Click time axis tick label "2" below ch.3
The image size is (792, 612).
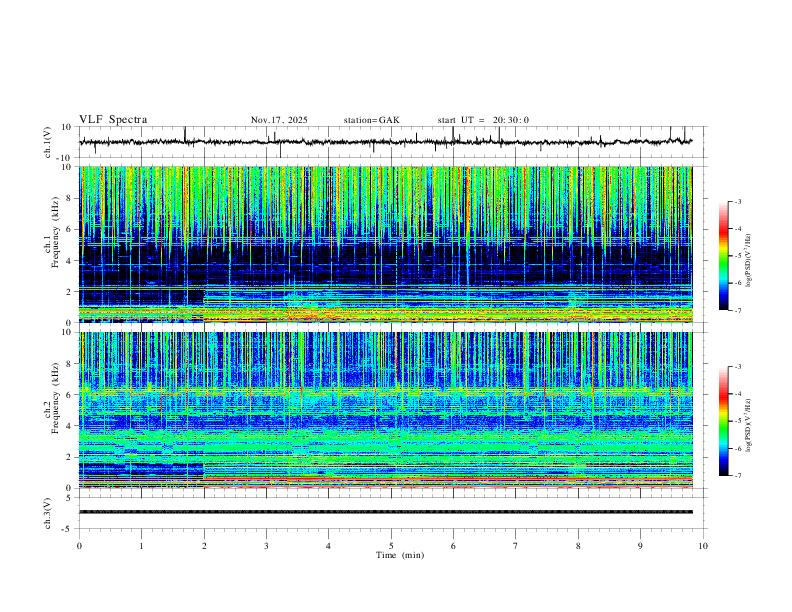204,546
